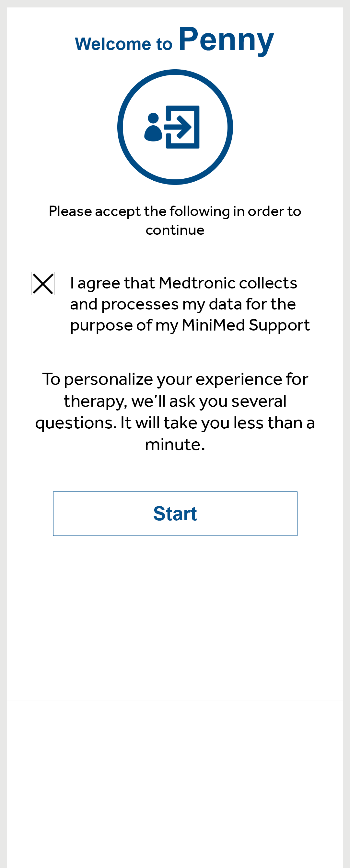Click "MiniMed Support" in the consent text
Viewport: 350px width, 868px height.
(x=245, y=325)
